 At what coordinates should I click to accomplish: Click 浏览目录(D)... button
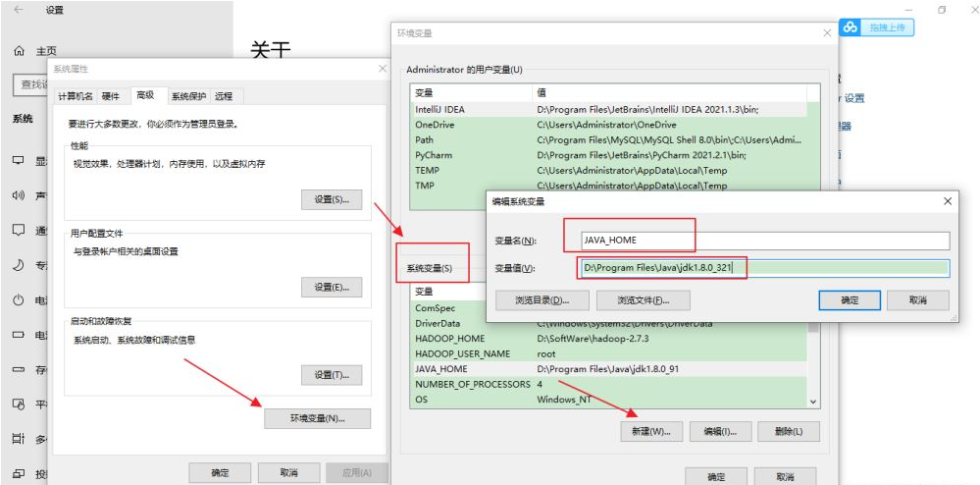[x=542, y=300]
